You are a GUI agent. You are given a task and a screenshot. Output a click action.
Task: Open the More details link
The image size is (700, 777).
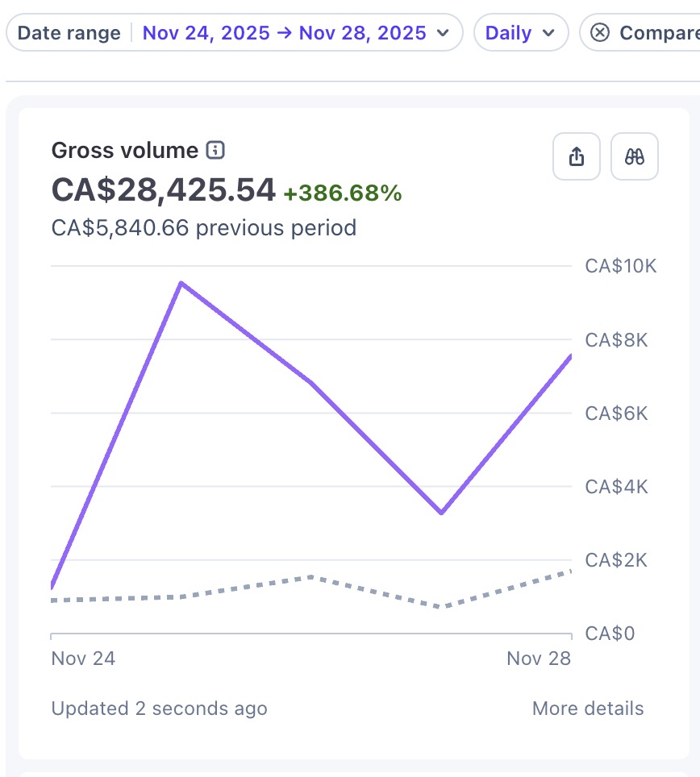point(587,708)
